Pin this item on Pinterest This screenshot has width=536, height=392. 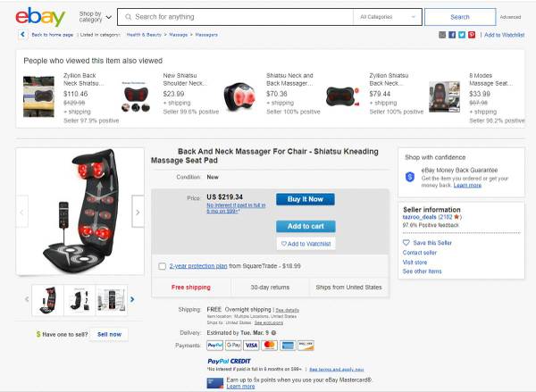point(471,35)
